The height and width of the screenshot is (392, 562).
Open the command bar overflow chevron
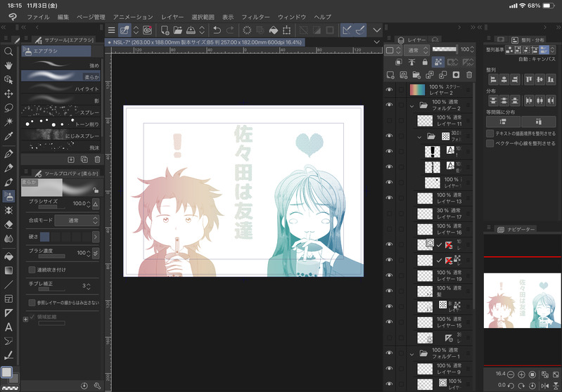[x=377, y=30]
